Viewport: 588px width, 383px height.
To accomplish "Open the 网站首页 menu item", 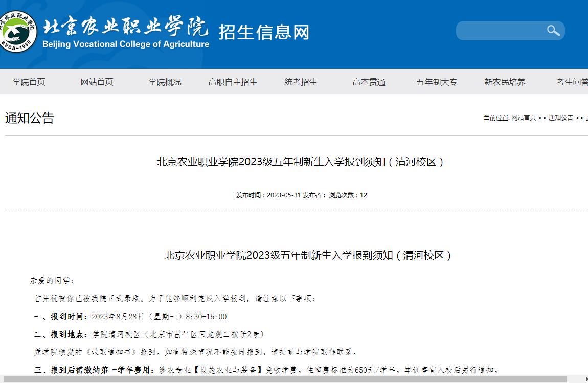I will click(97, 82).
